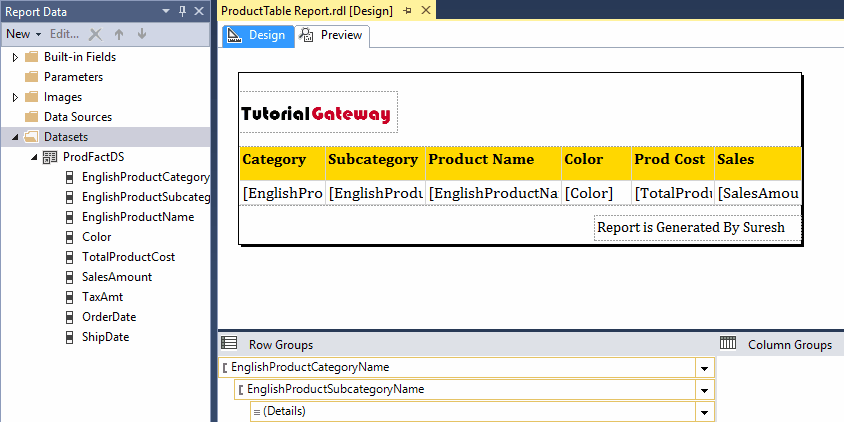Close the Report Data panel
The width and height of the screenshot is (844, 422).
coord(199,11)
